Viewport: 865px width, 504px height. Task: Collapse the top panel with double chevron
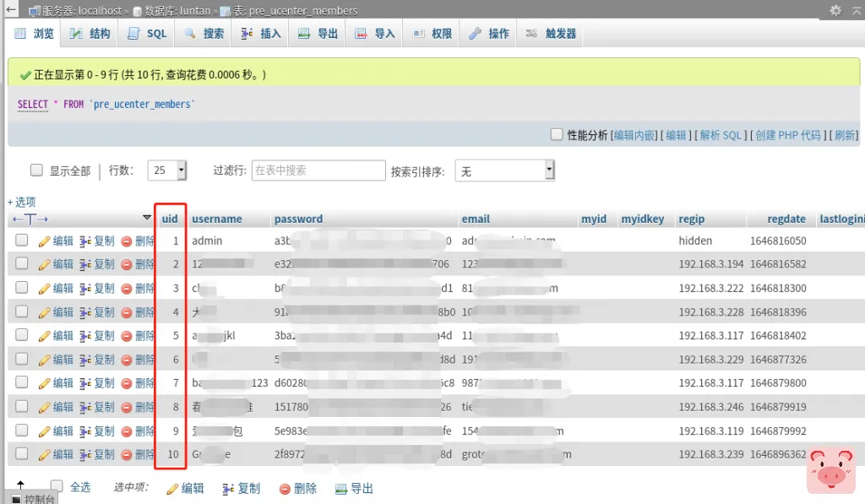pos(858,10)
